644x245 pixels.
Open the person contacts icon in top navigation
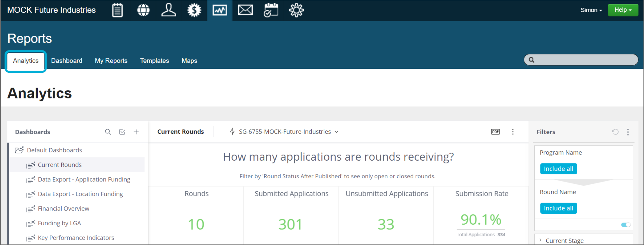tap(169, 10)
